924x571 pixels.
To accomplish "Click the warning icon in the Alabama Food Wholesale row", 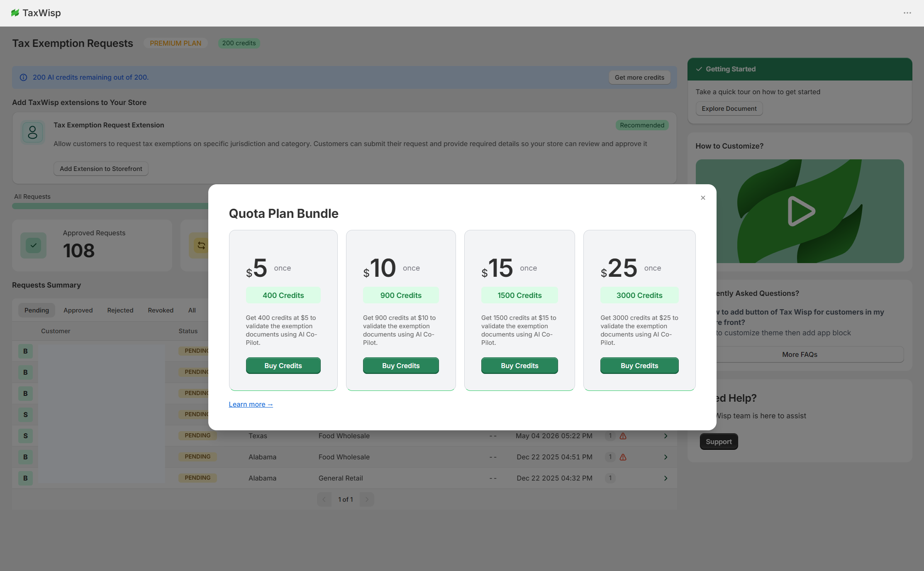I will click(x=623, y=457).
